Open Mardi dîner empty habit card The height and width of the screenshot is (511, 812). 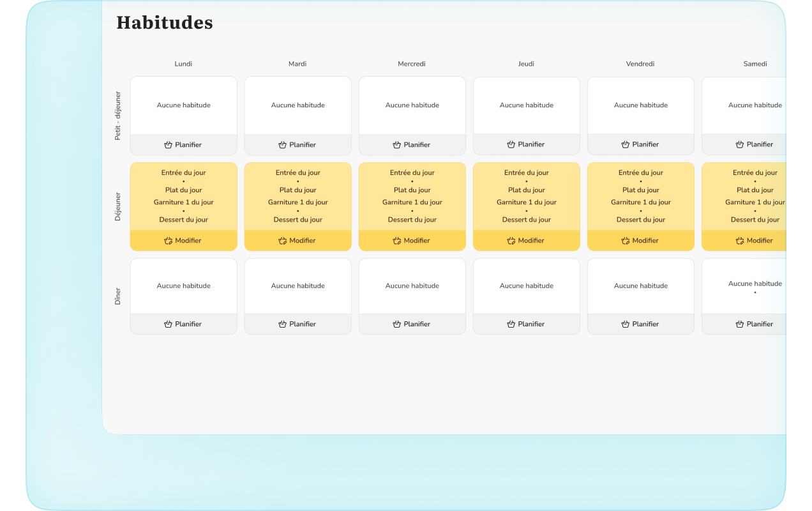coord(297,286)
